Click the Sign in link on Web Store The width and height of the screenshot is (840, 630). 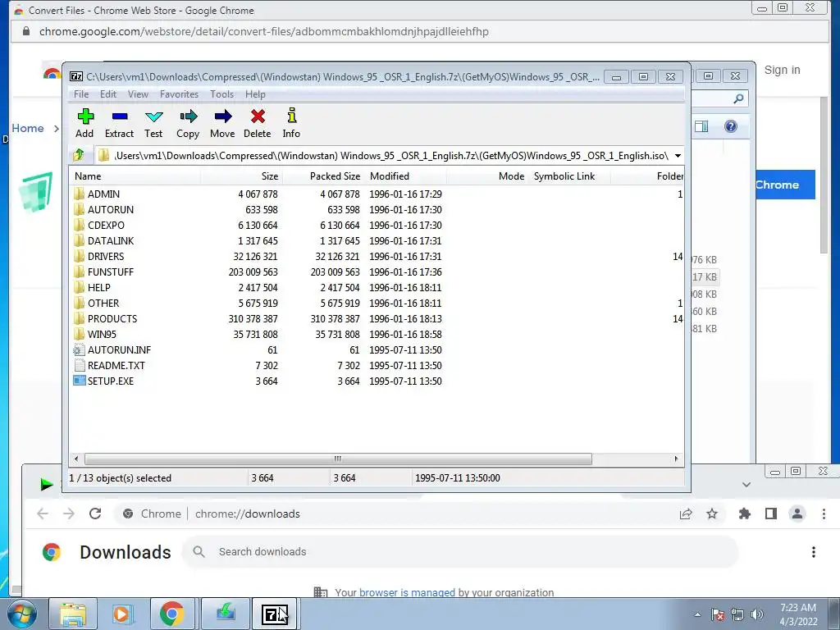coord(782,70)
